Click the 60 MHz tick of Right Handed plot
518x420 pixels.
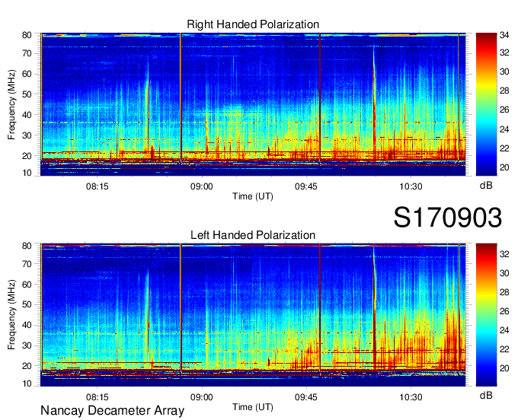[x=27, y=74]
